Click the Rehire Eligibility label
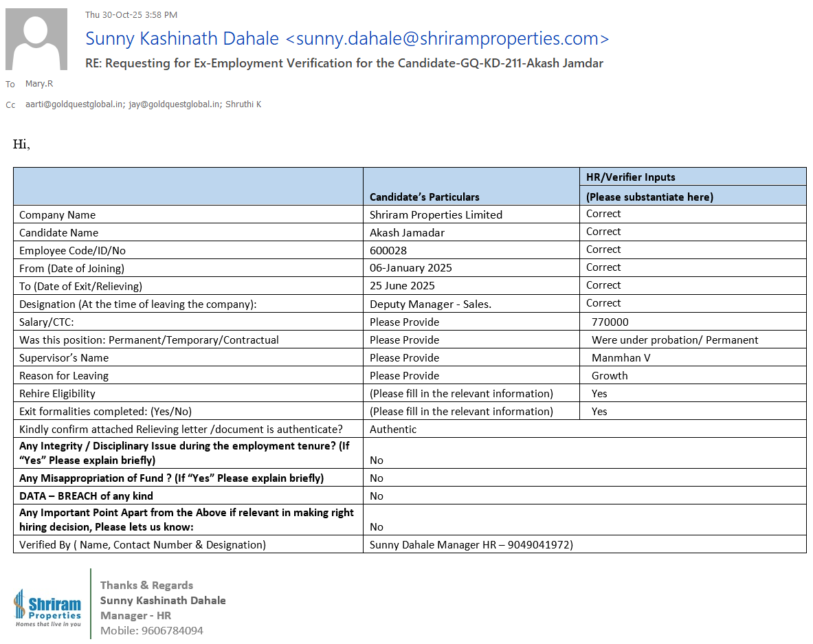Image resolution: width=813 pixels, height=644 pixels. (x=58, y=394)
